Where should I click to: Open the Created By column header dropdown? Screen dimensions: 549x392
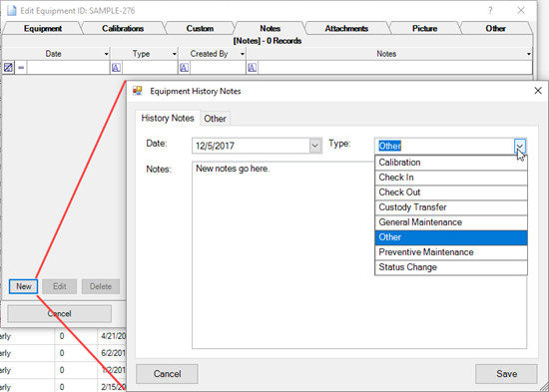(x=242, y=54)
